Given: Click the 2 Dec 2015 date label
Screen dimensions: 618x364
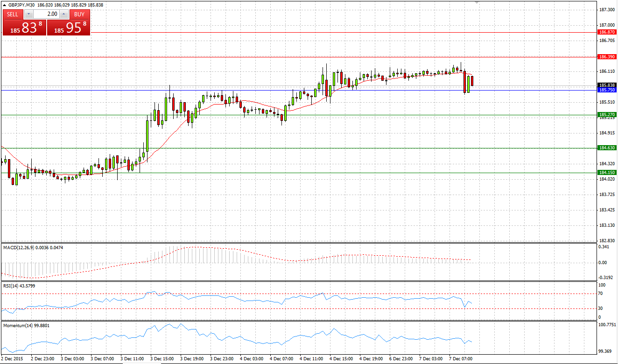Looking at the screenshot, I should 11,359.
